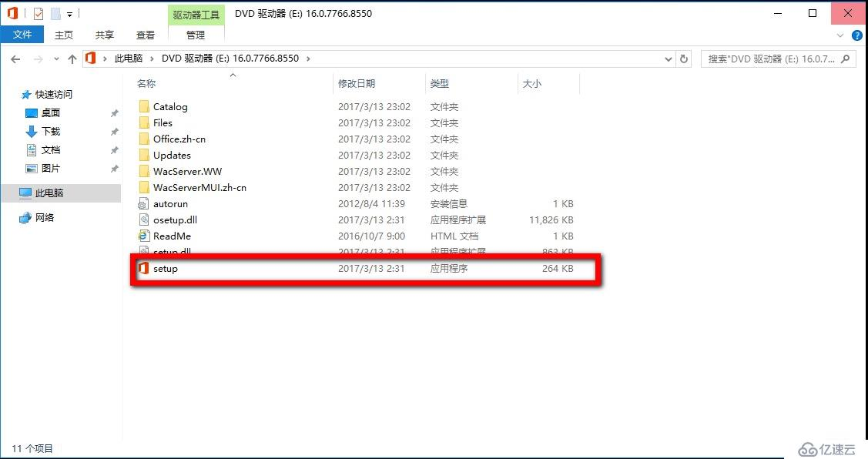The width and height of the screenshot is (868, 459).
Task: Go back with the back arrow
Action: pyautogui.click(x=15, y=59)
